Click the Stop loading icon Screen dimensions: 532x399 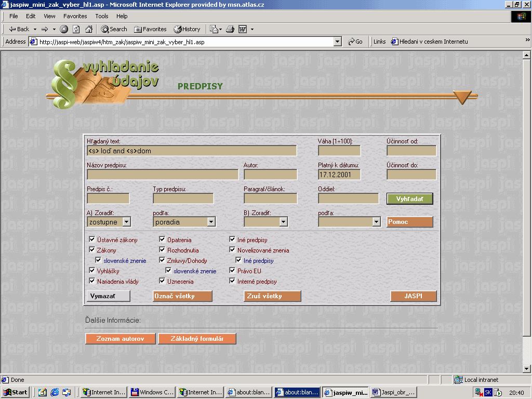(64, 29)
